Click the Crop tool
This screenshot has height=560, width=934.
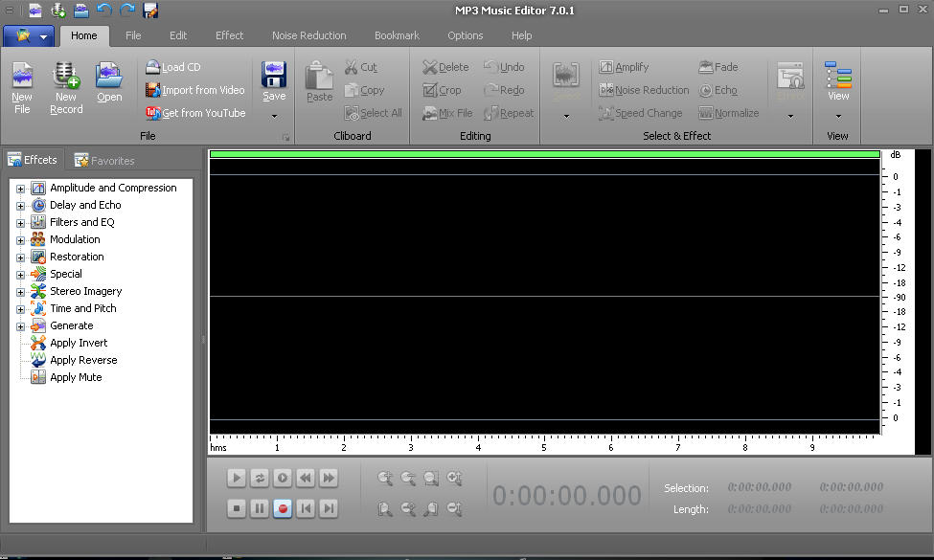pos(442,90)
